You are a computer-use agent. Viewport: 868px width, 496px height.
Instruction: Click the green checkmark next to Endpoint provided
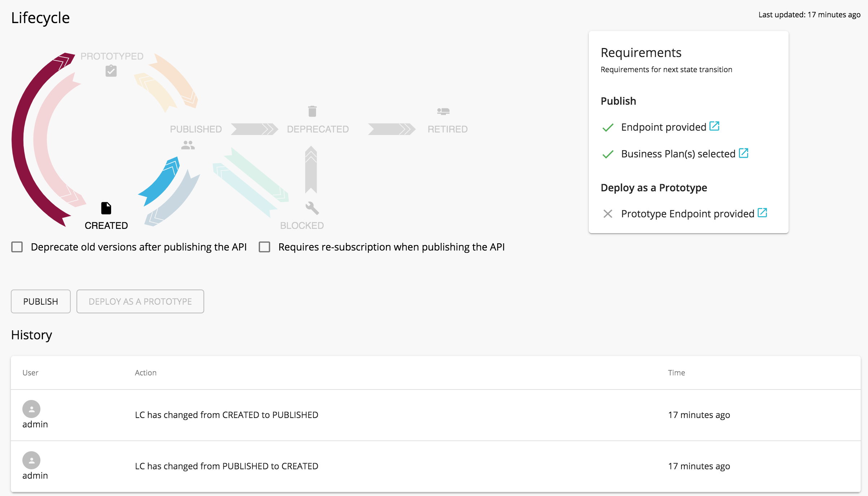(608, 127)
